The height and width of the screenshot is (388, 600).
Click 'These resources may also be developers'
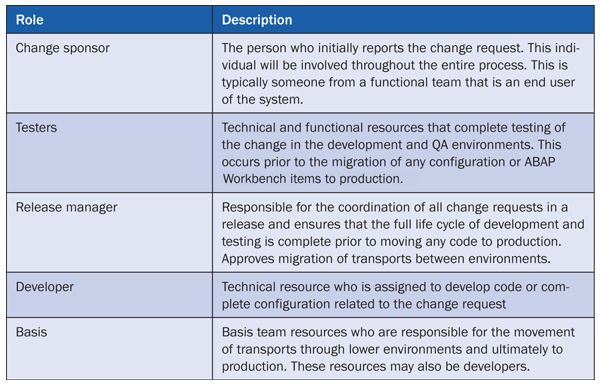410,366
